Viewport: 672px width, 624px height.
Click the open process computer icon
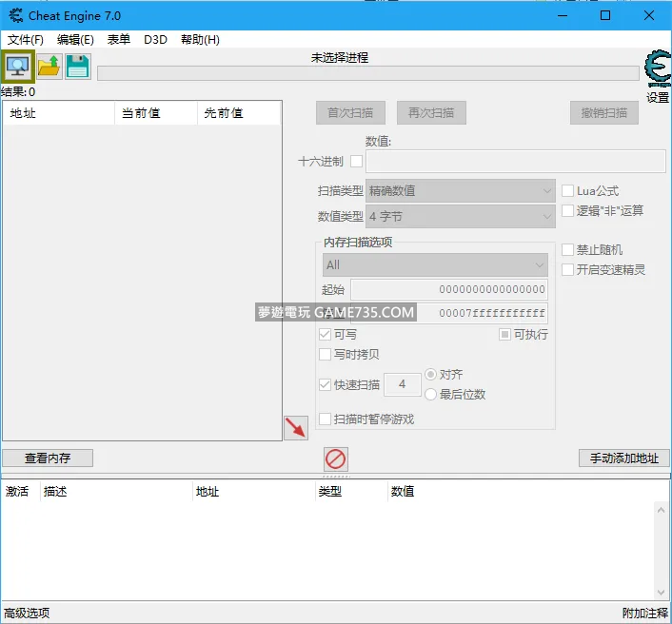(x=18, y=67)
